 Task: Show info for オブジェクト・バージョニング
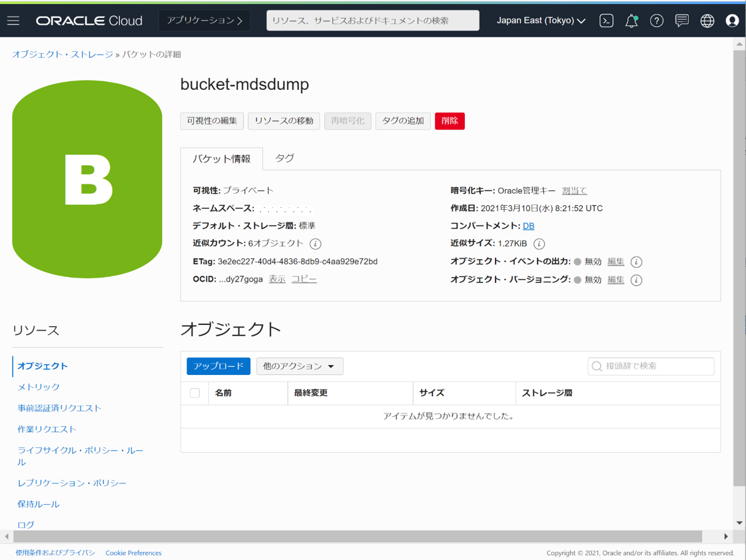click(636, 280)
